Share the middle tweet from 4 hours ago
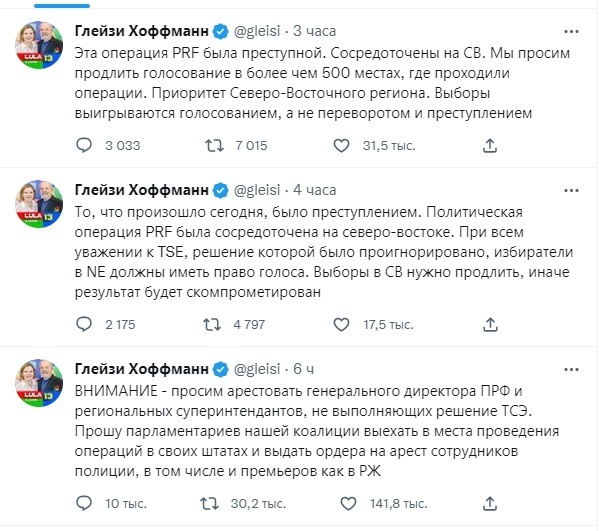 click(489, 323)
